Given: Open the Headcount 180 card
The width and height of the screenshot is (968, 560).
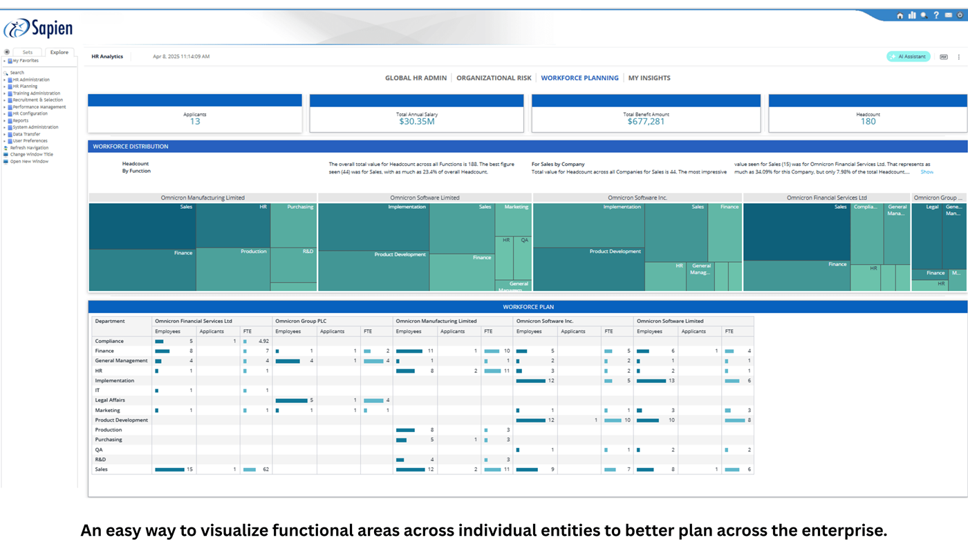Looking at the screenshot, I should (868, 113).
